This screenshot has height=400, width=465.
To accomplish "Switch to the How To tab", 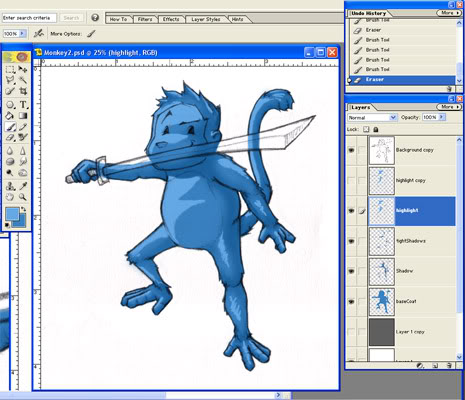I will 119,19.
